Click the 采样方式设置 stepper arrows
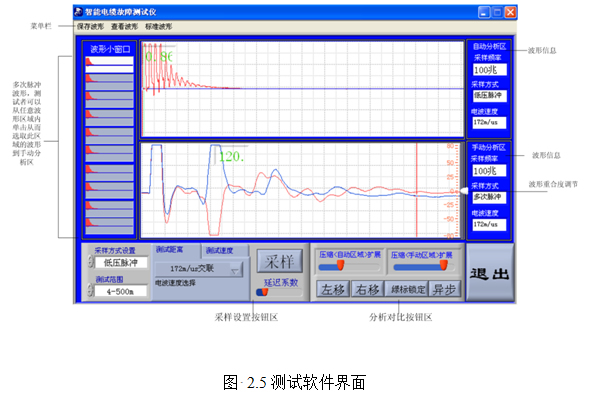 (x=90, y=263)
